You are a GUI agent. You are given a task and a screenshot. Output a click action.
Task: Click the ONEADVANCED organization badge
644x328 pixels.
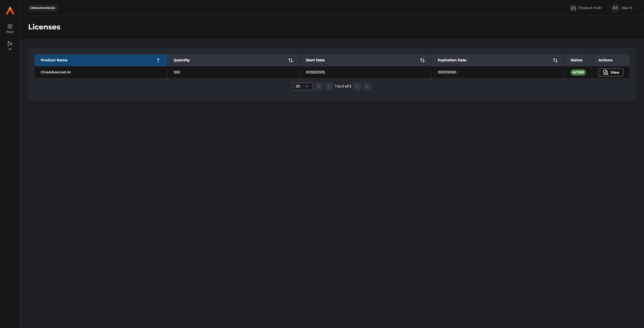click(43, 8)
